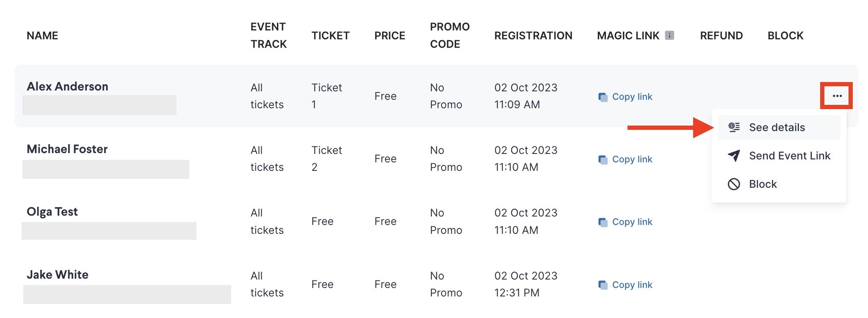This screenshot has width=868, height=318.
Task: Click the Name column header
Action: 42,36
